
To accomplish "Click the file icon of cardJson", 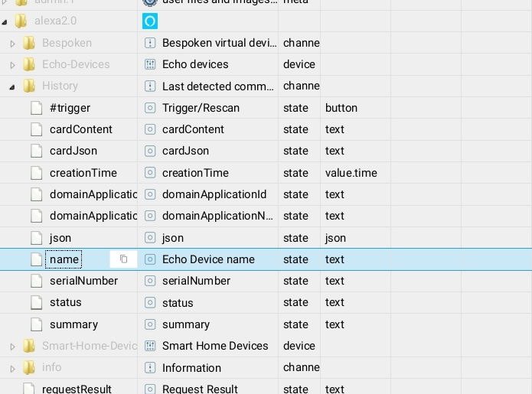I will click(36, 151).
